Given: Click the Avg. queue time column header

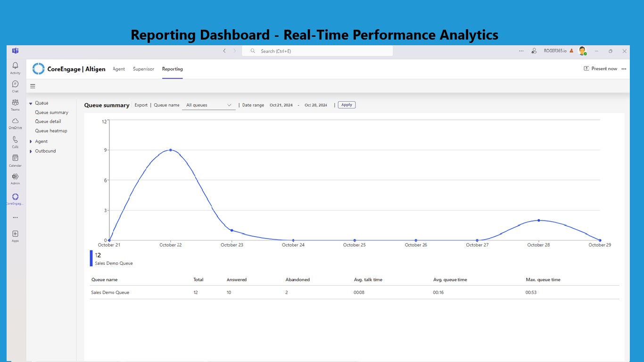Looking at the screenshot, I should click(450, 280).
